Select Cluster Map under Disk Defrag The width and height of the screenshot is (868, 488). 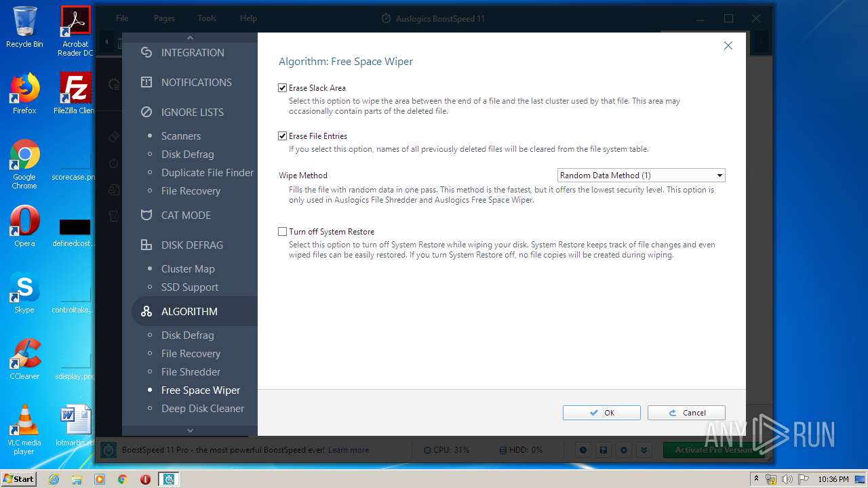pos(188,268)
